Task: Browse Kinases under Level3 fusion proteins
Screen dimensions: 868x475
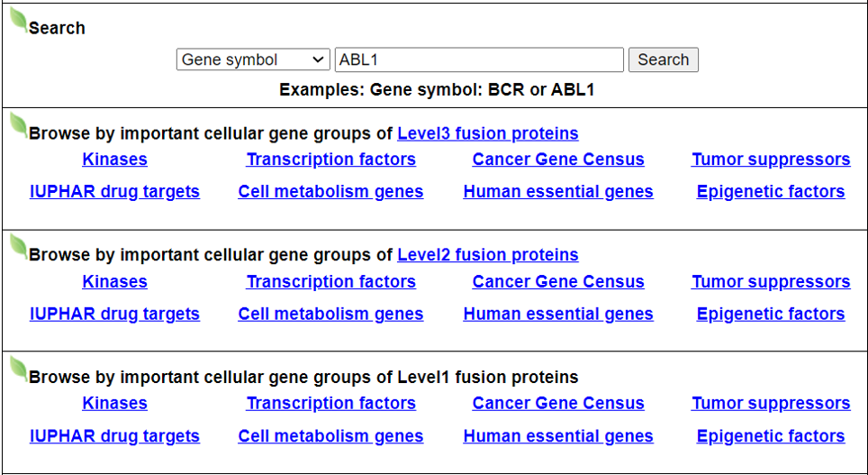Action: [114, 160]
